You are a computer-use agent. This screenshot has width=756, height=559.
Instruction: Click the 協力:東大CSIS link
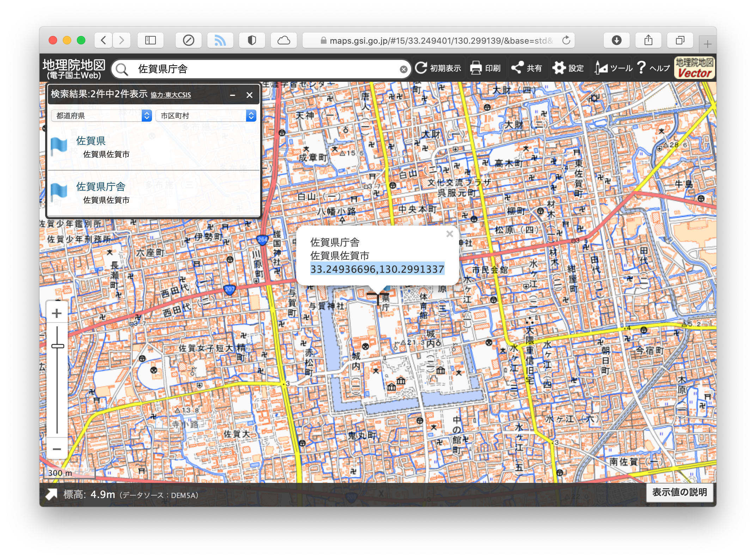coord(171,95)
